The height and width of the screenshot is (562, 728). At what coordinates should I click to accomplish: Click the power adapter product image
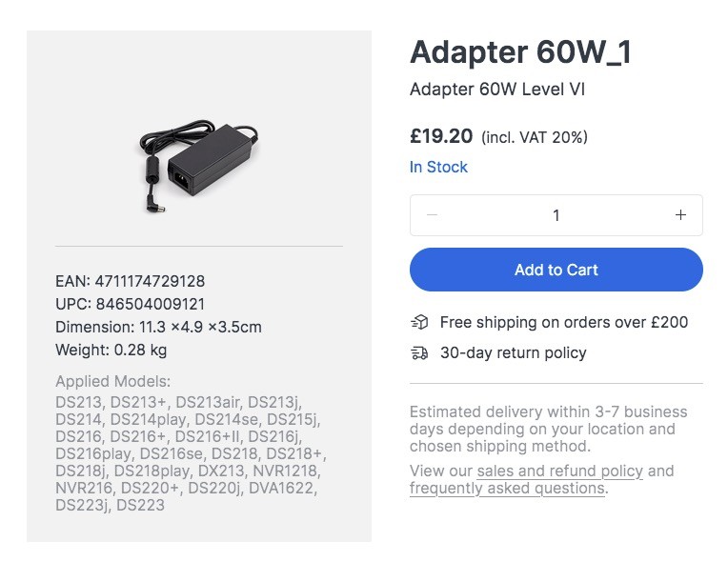click(x=198, y=163)
